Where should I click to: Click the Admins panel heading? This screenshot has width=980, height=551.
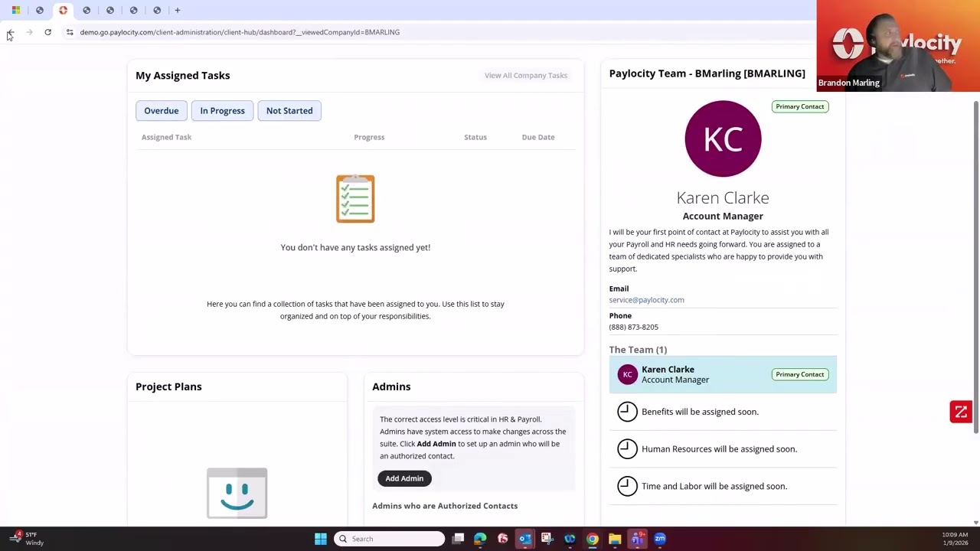391,386
